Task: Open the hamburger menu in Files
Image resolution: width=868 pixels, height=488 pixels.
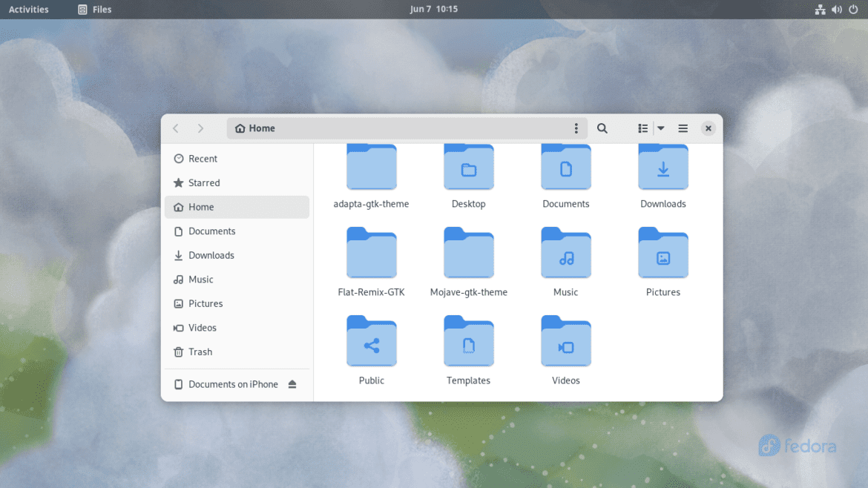Action: point(683,128)
